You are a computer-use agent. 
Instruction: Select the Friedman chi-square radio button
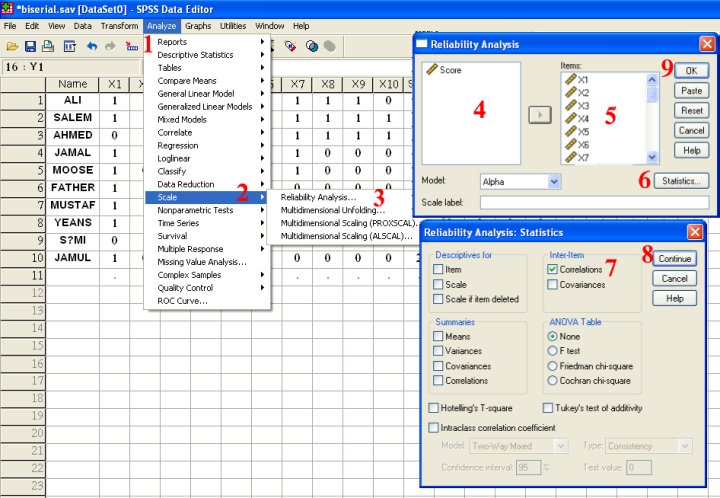553,366
